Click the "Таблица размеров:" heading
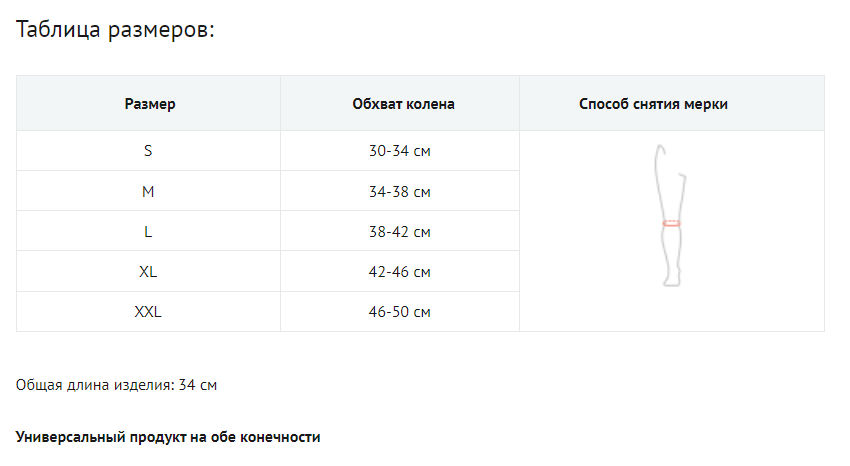 pyautogui.click(x=116, y=30)
